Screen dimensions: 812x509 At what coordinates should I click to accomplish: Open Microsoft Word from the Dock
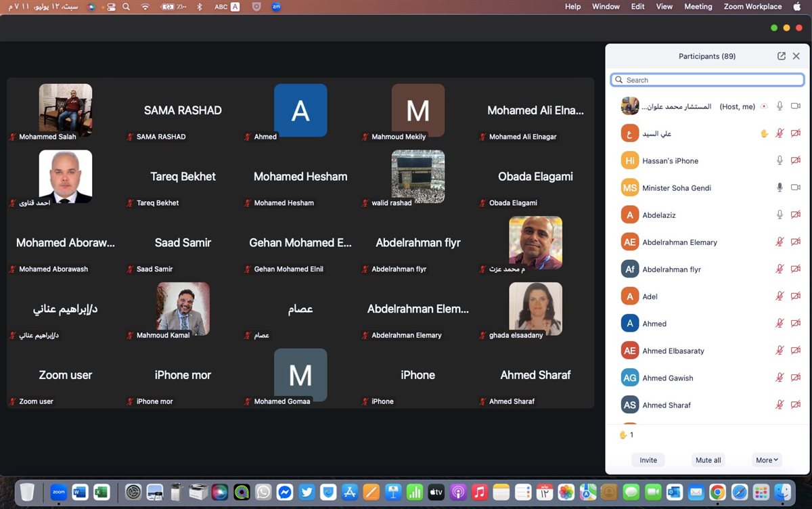(80, 492)
